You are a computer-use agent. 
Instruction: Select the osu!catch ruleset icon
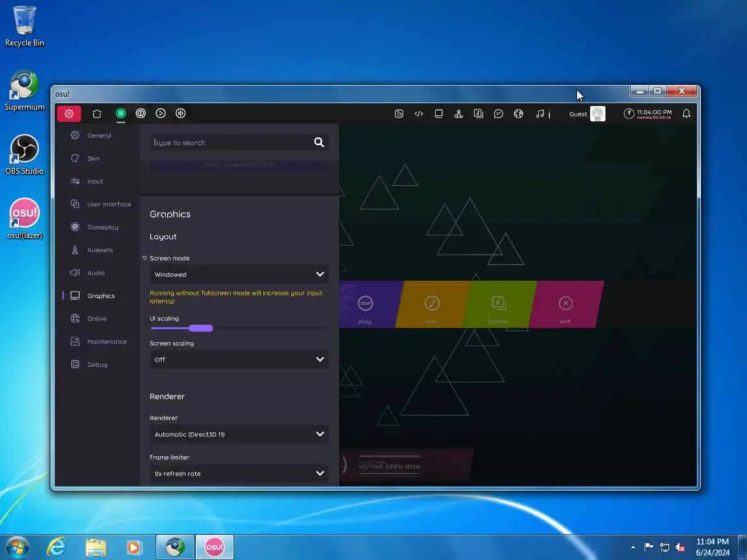[161, 113]
